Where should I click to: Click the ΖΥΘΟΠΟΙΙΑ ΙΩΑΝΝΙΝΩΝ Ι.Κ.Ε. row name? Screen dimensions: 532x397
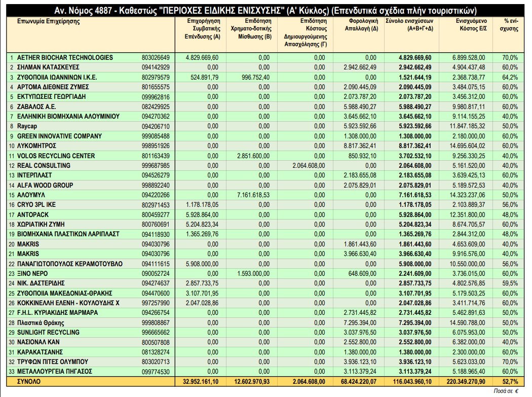tap(57, 77)
